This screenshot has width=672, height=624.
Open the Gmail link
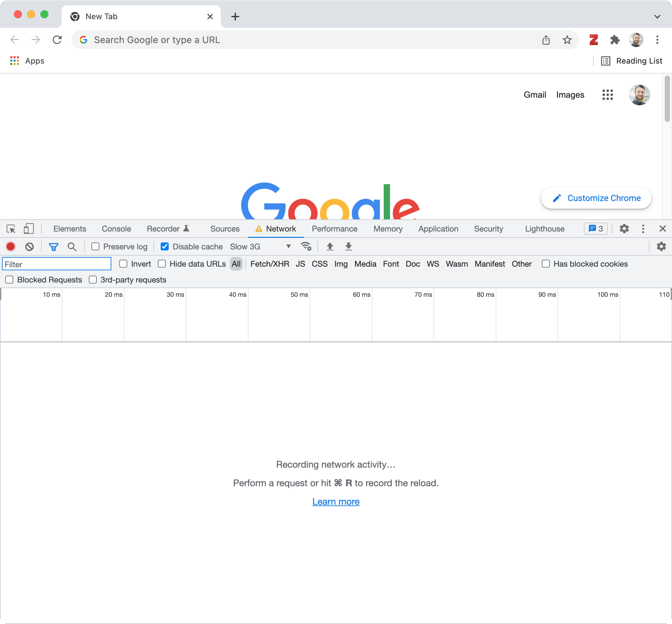(x=535, y=95)
